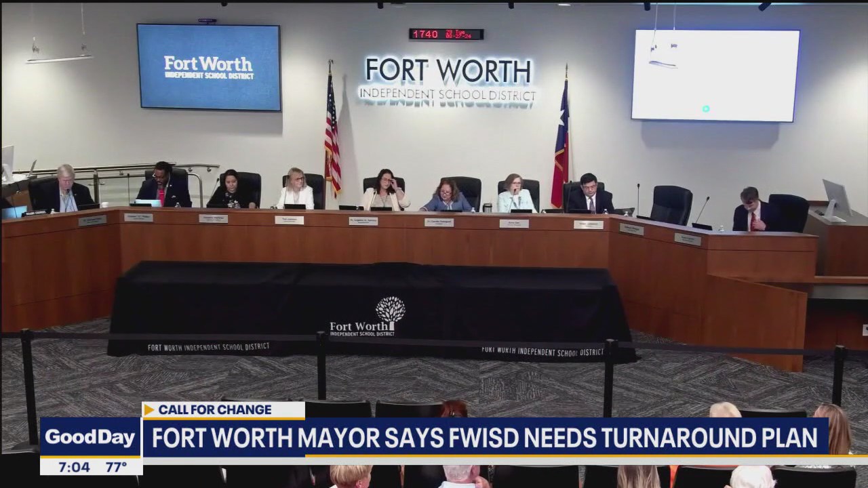868x488 pixels.
Task: Click the green cursor dot on the right projection screen
Action: (x=706, y=107)
